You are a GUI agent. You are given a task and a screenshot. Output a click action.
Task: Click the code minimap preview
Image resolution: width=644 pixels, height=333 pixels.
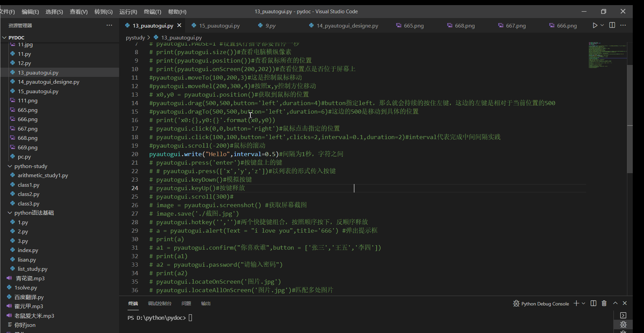[x=607, y=55]
